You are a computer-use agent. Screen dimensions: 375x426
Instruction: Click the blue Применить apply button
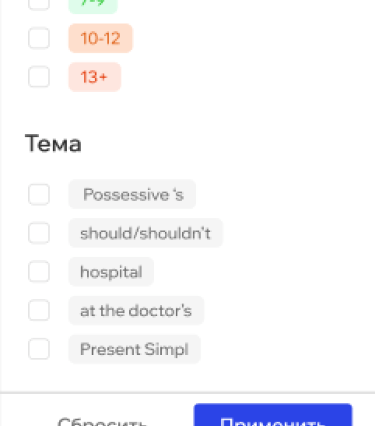273,415
